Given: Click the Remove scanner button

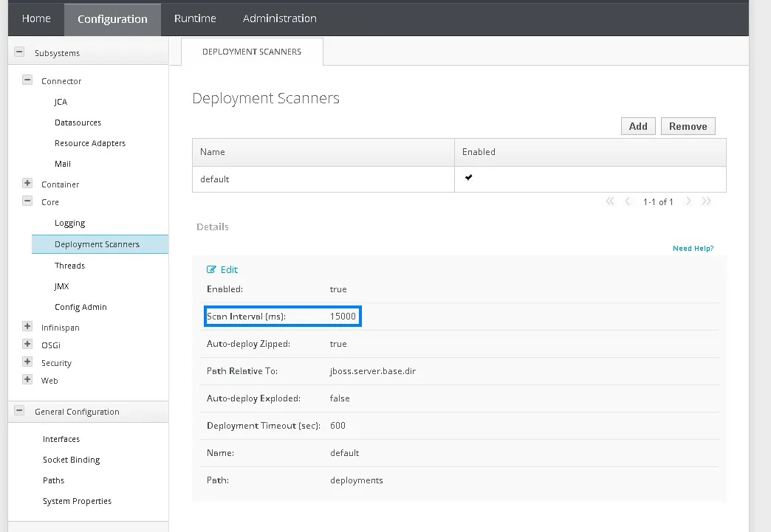Looking at the screenshot, I should coord(688,126).
